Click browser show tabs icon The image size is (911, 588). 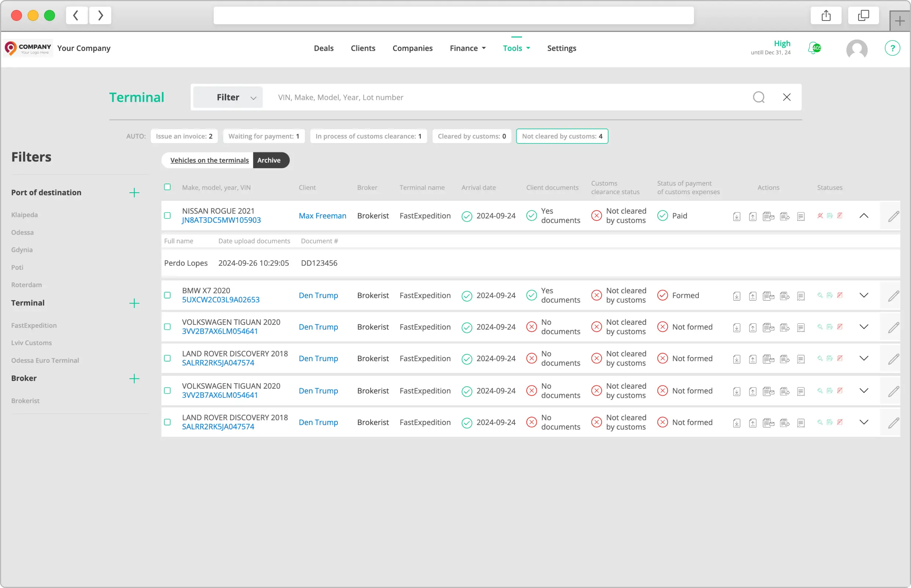(x=863, y=15)
